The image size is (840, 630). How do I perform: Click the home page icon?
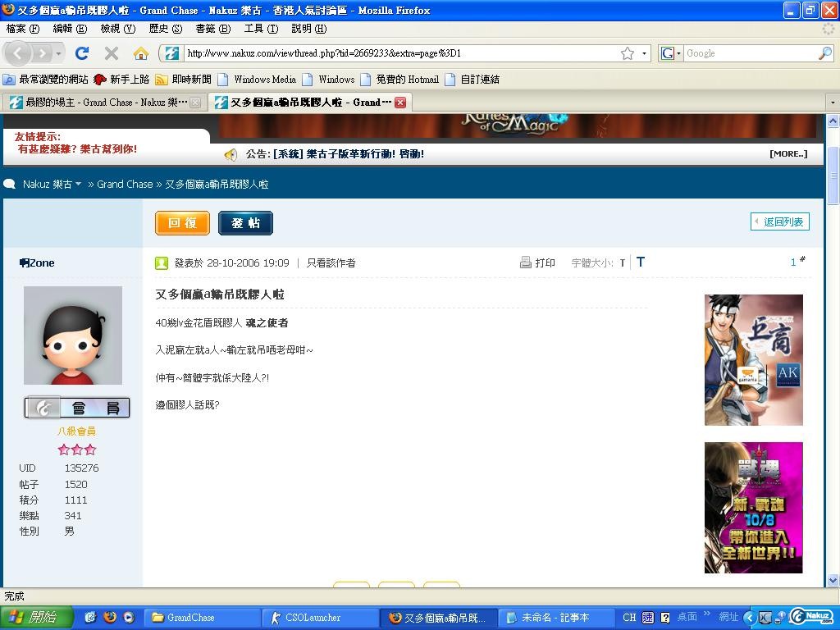[x=141, y=53]
